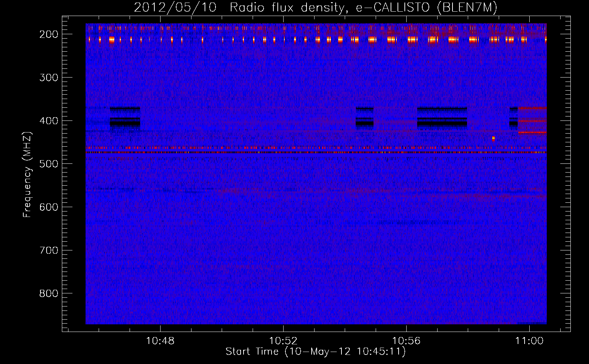Click the plot title mentioning e-CALLISTO (BLEN7M)
This screenshot has height=364, width=589.
coord(315,7)
